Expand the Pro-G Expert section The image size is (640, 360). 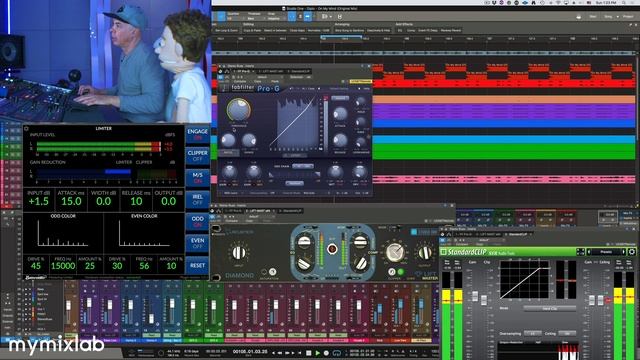tap(294, 156)
